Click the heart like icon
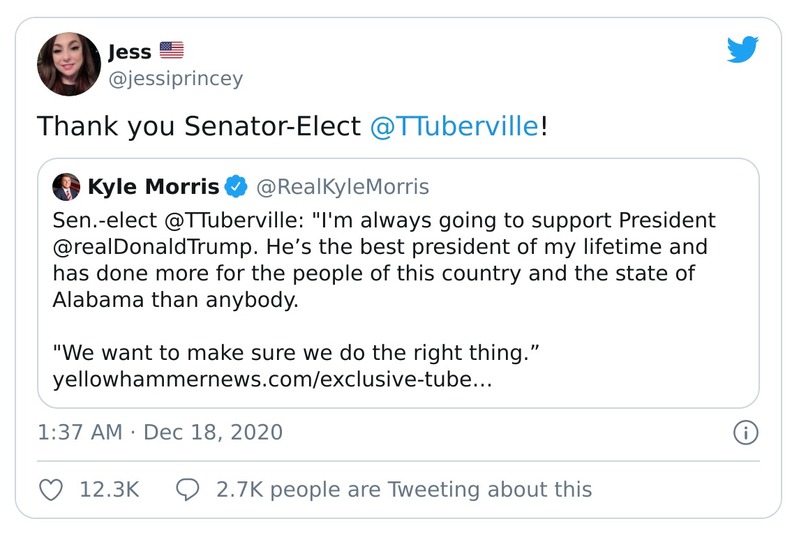Viewport: 799px width, 542px height. point(51,489)
